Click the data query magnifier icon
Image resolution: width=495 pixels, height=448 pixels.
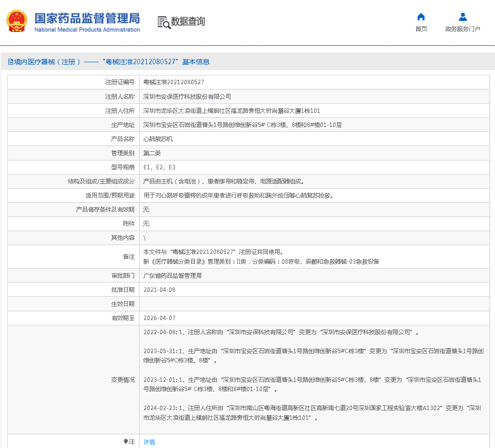click(164, 22)
